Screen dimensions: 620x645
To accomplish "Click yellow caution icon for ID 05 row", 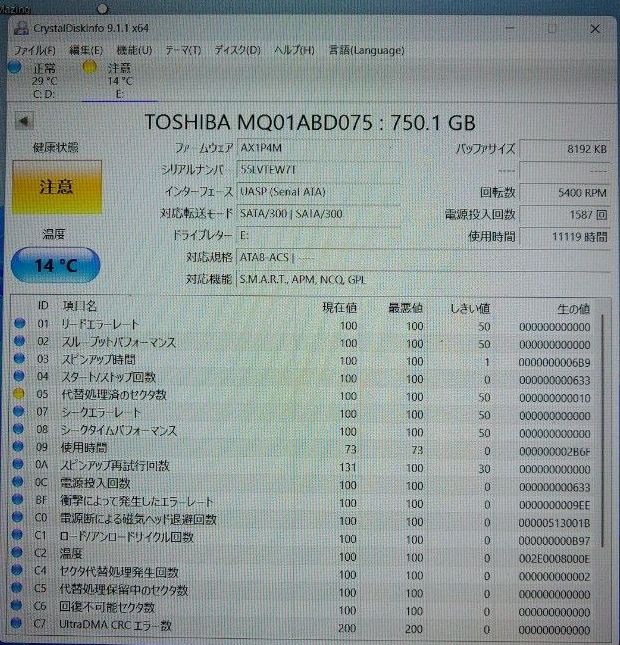I will (x=19, y=394).
